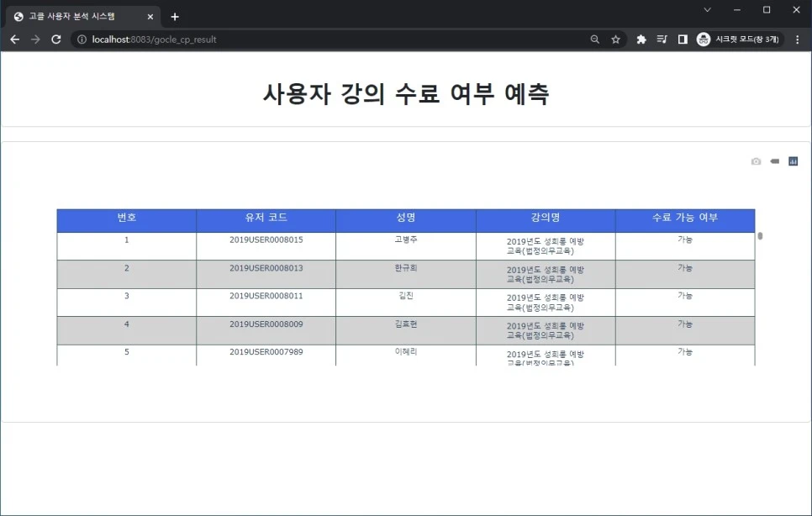Bookmark this page with the star
Image resolution: width=812 pixels, height=516 pixels.
(x=615, y=39)
